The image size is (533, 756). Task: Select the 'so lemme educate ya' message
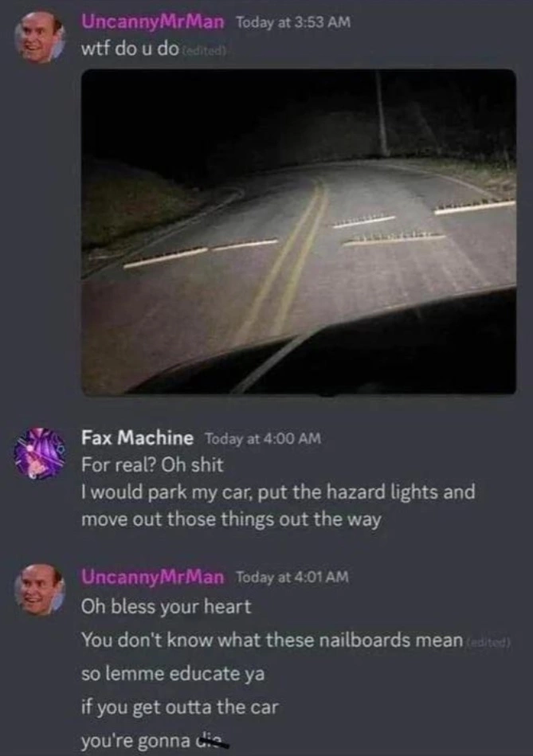(x=173, y=674)
